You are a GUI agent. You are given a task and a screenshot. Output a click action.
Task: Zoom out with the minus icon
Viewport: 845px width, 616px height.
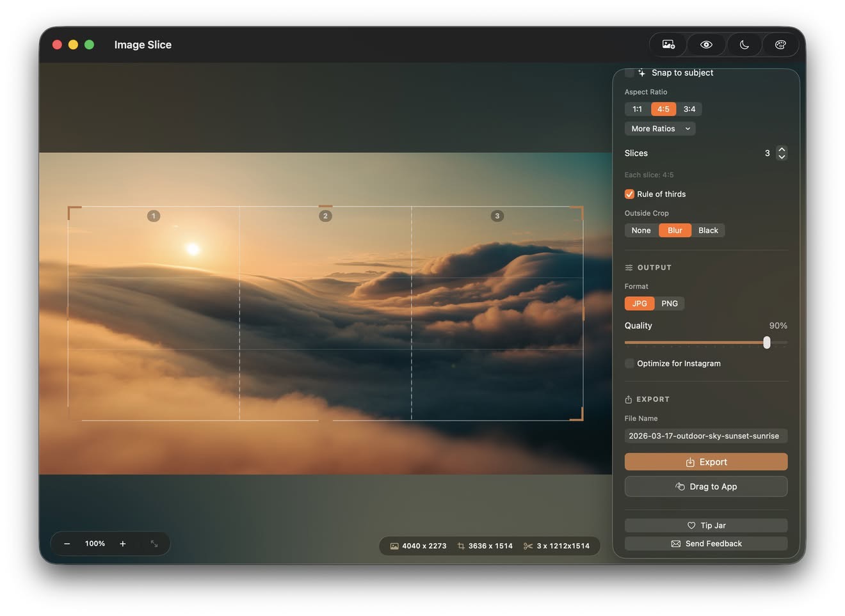point(67,544)
